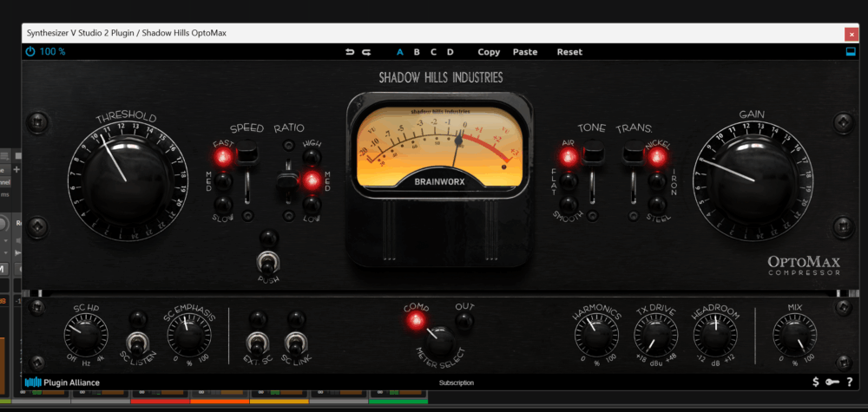Select the NICKEL transformer LED
This screenshot has width=868, height=412.
click(657, 158)
